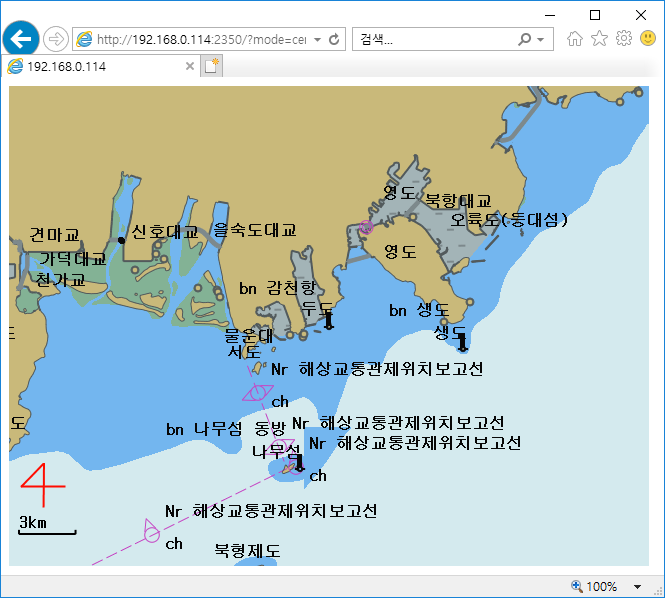The height and width of the screenshot is (598, 665).
Task: Open Favorites with the star icon
Action: pos(599,39)
